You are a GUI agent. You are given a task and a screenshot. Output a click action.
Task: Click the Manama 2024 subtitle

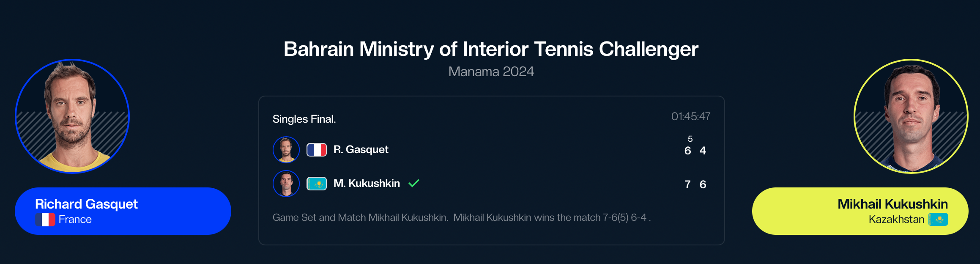click(491, 71)
